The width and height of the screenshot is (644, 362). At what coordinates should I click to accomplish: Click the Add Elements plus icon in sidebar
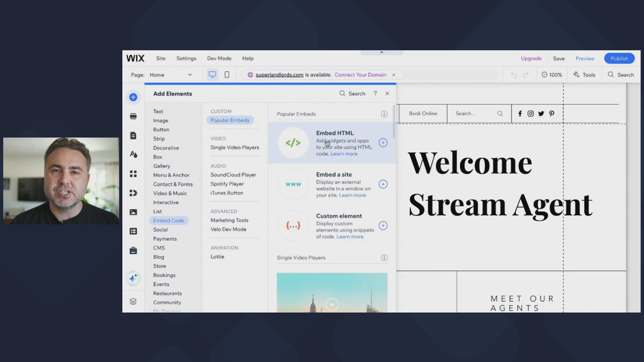(133, 97)
